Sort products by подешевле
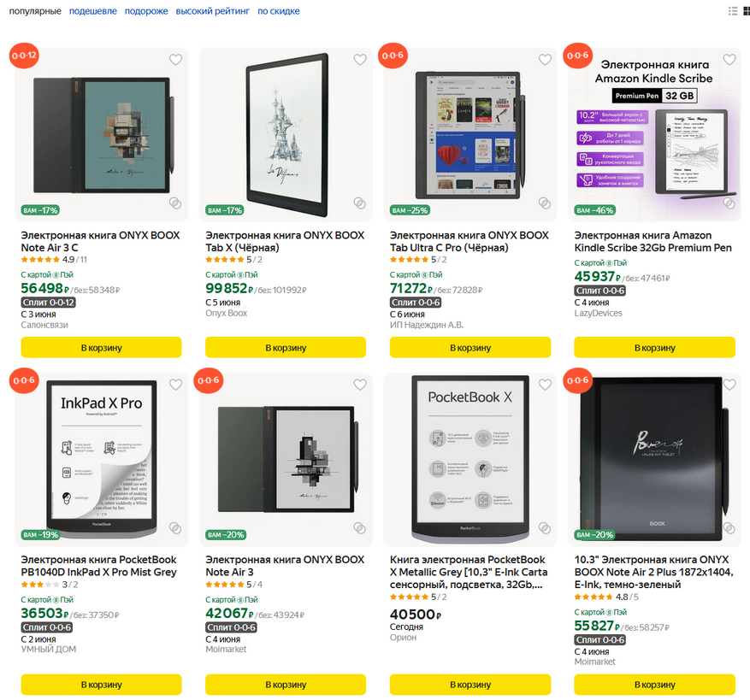The image size is (750, 700). pos(93,11)
